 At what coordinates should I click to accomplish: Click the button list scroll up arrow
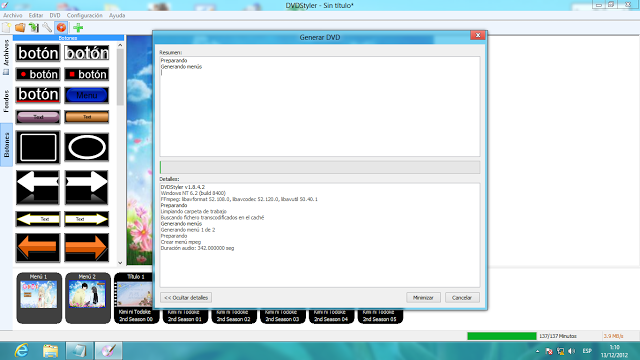point(120,45)
